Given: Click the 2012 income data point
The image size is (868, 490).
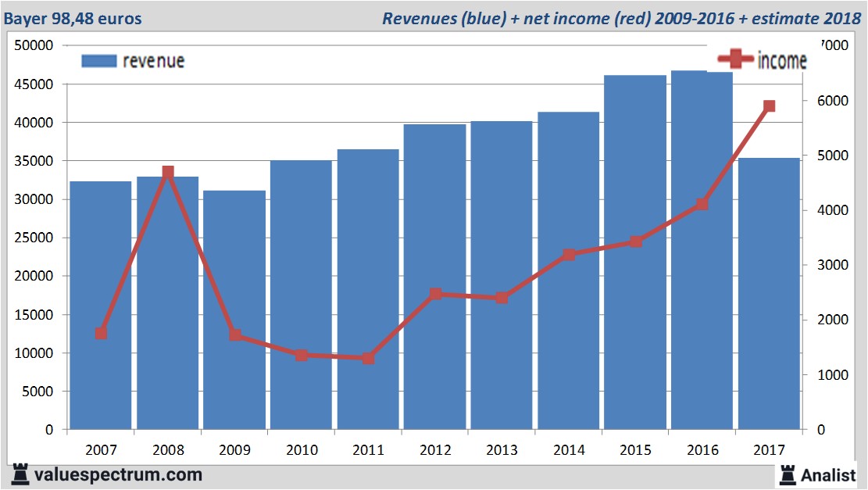Looking at the screenshot, I should 436,294.
